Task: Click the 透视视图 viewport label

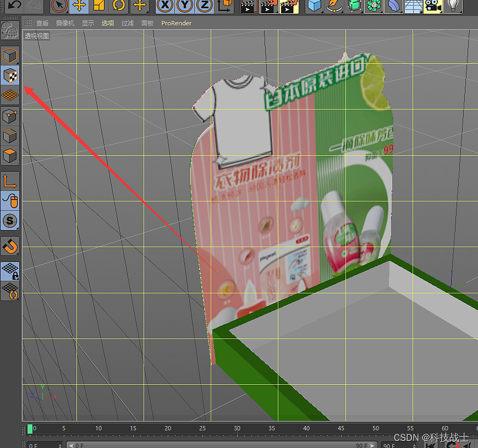Action: (x=37, y=36)
